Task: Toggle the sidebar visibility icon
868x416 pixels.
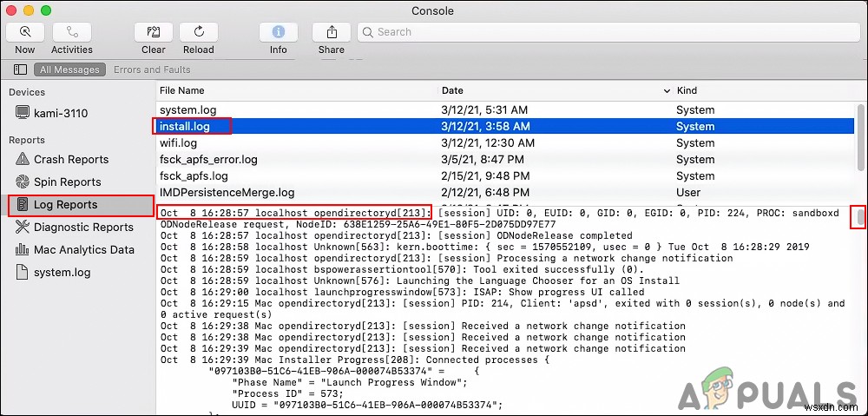Action: (x=21, y=69)
